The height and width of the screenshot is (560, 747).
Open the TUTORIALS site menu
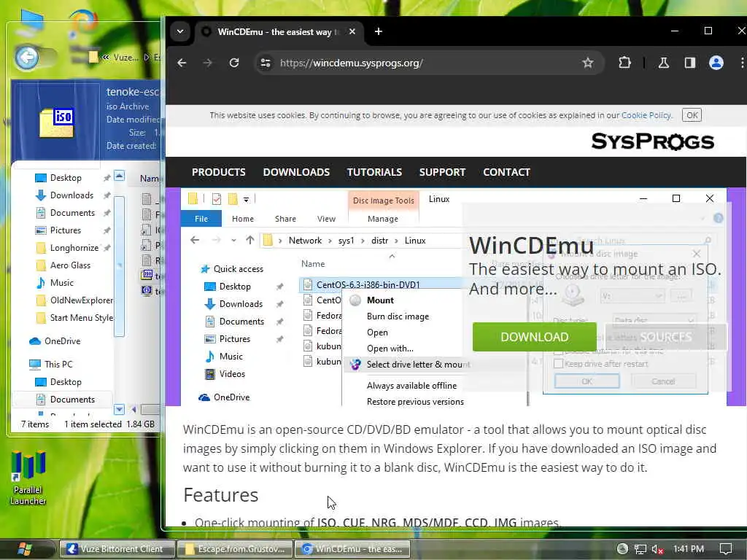click(x=374, y=172)
